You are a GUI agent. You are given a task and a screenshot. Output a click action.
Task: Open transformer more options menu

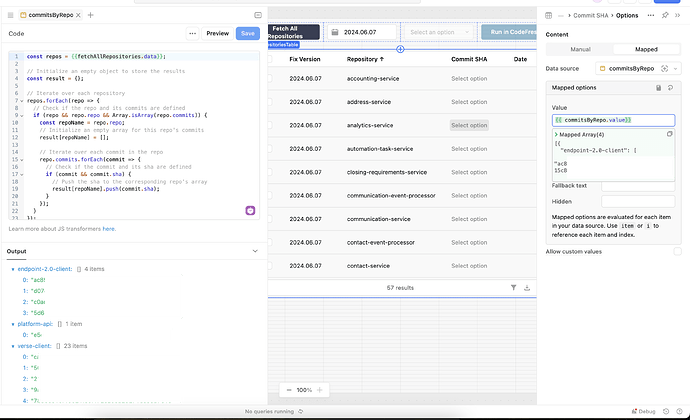tap(192, 33)
